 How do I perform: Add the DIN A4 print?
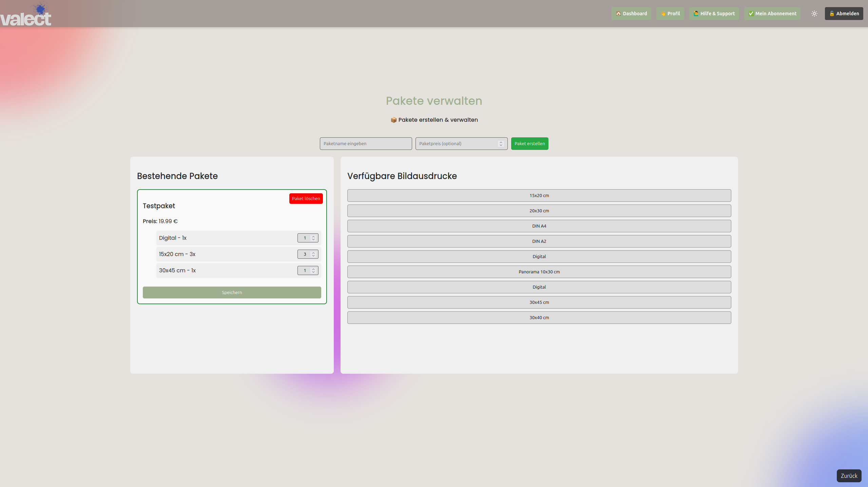tap(539, 226)
